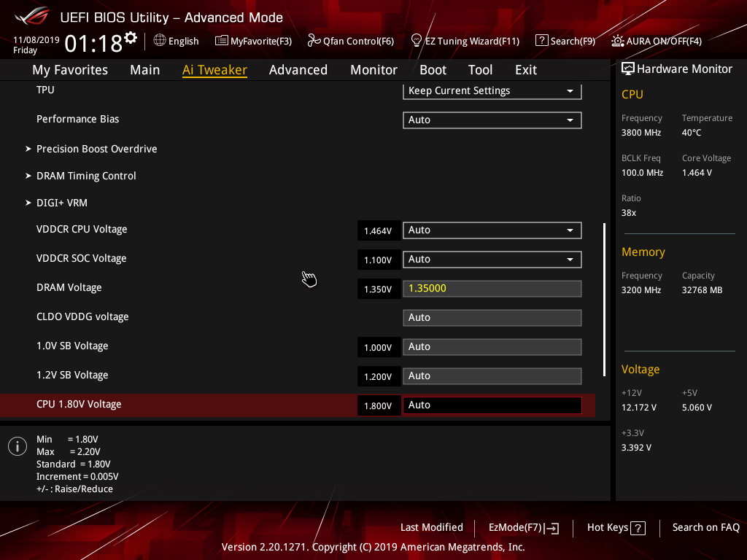Switch to the Main tab
Screen dimensions: 747x560
145,70
